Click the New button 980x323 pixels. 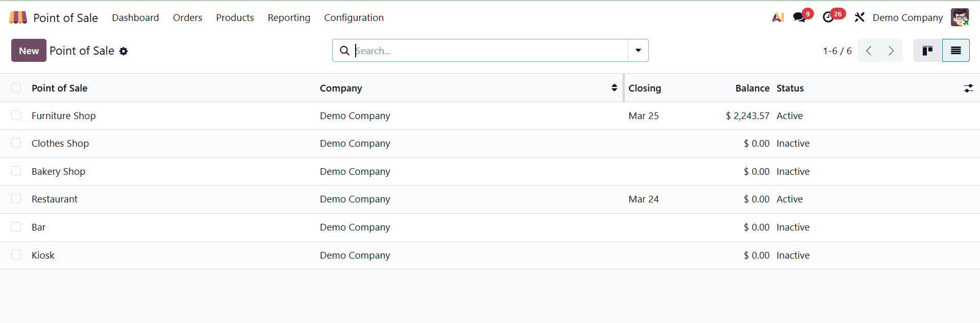coord(29,51)
